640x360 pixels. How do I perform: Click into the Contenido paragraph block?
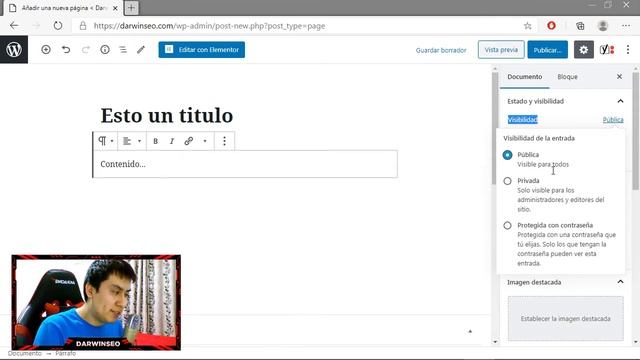click(245, 164)
